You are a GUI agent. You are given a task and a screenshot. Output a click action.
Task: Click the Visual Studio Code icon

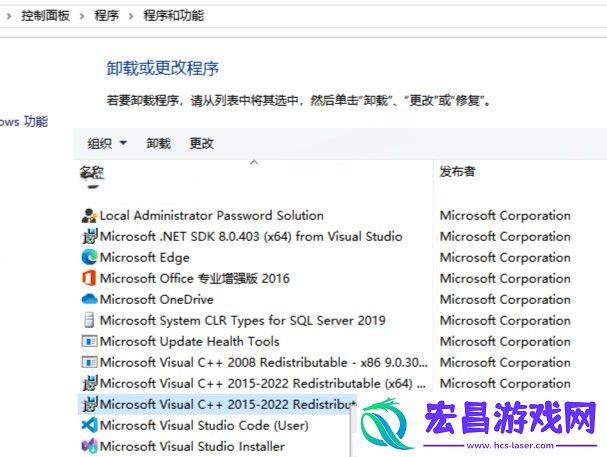[89, 425]
